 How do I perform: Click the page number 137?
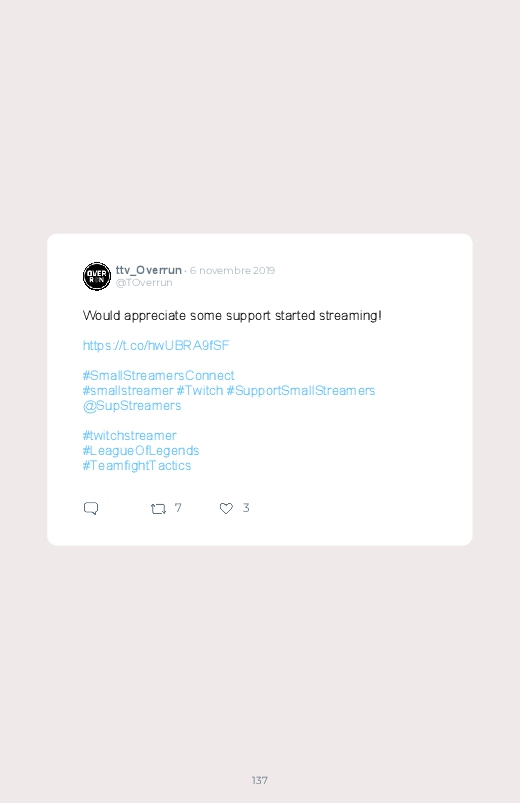point(260,780)
